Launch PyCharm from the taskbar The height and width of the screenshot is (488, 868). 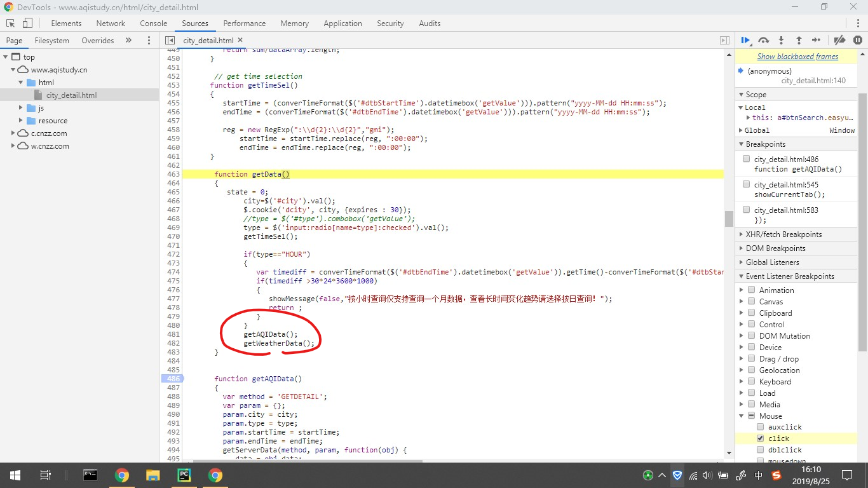click(x=184, y=475)
